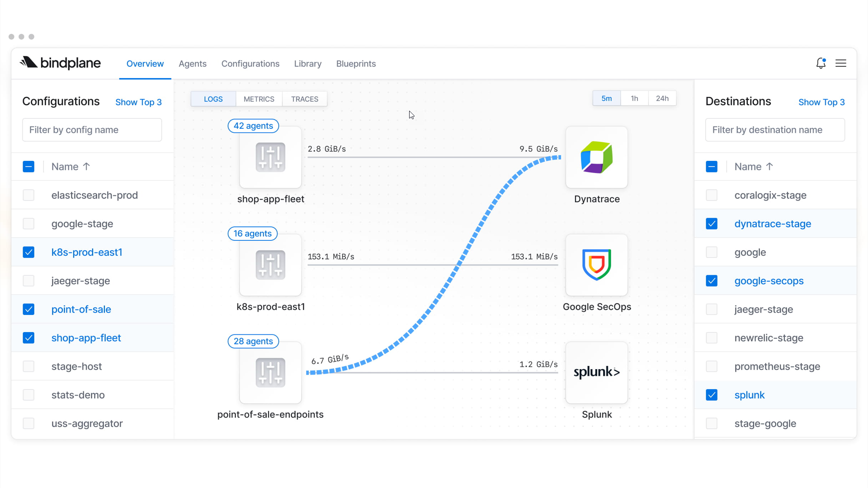This screenshot has height=488, width=868.
Task: Check the prometheus-stage checkbox
Action: pos(712,366)
